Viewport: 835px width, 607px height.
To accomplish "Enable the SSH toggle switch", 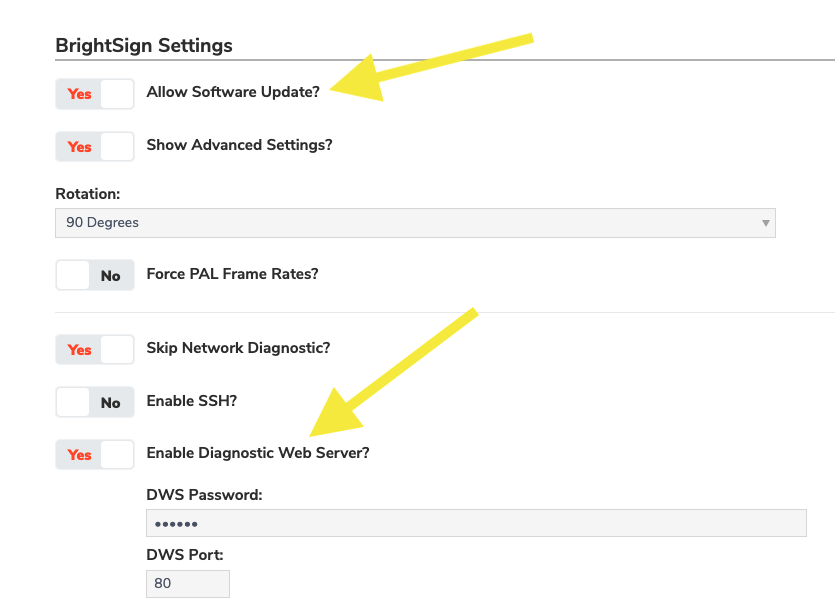I will [x=95, y=402].
